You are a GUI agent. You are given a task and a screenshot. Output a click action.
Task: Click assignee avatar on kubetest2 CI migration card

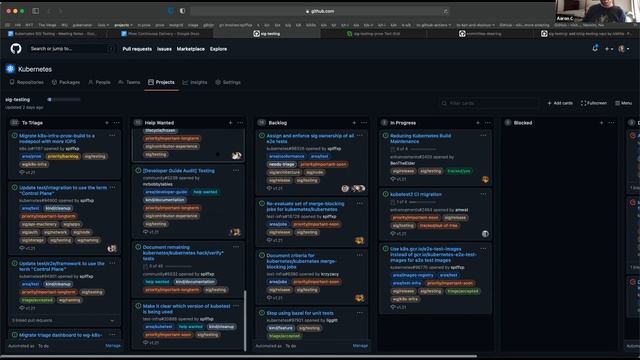click(x=485, y=234)
